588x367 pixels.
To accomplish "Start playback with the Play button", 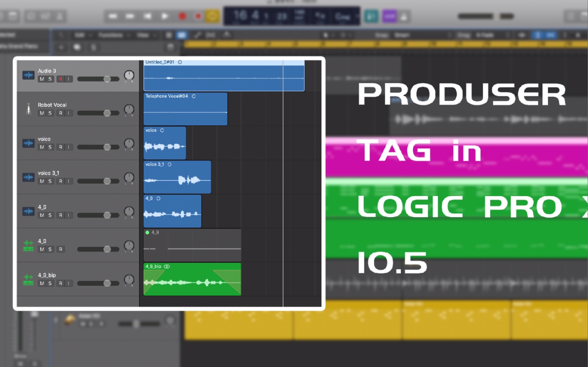I will [165, 16].
